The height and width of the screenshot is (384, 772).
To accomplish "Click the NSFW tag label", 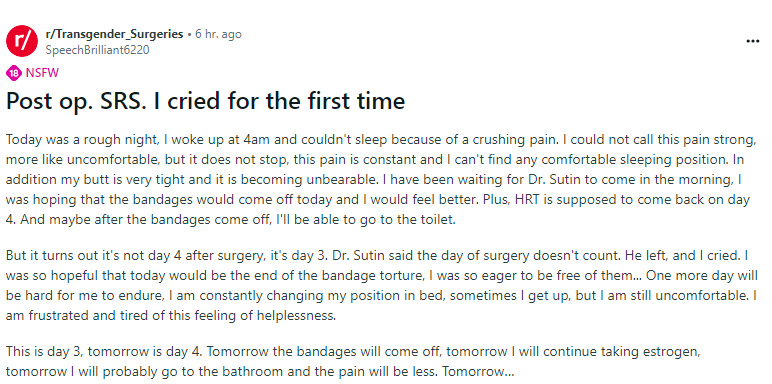I will point(42,73).
